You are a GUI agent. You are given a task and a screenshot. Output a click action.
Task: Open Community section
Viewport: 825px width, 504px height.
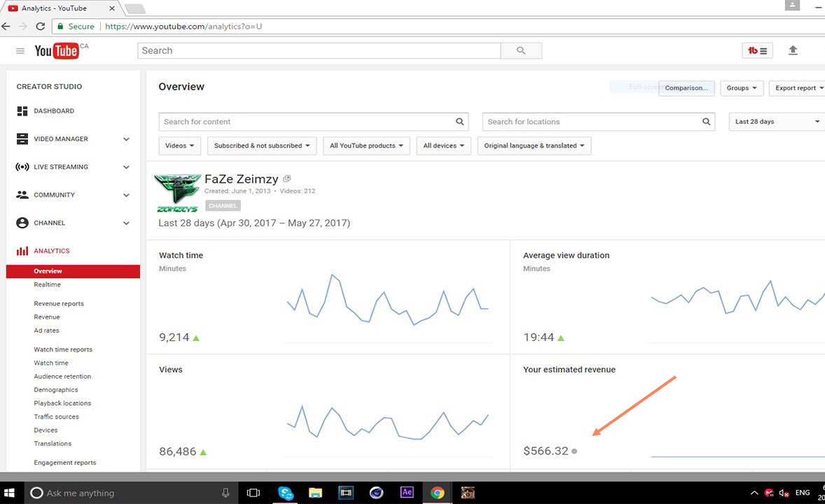pos(54,195)
